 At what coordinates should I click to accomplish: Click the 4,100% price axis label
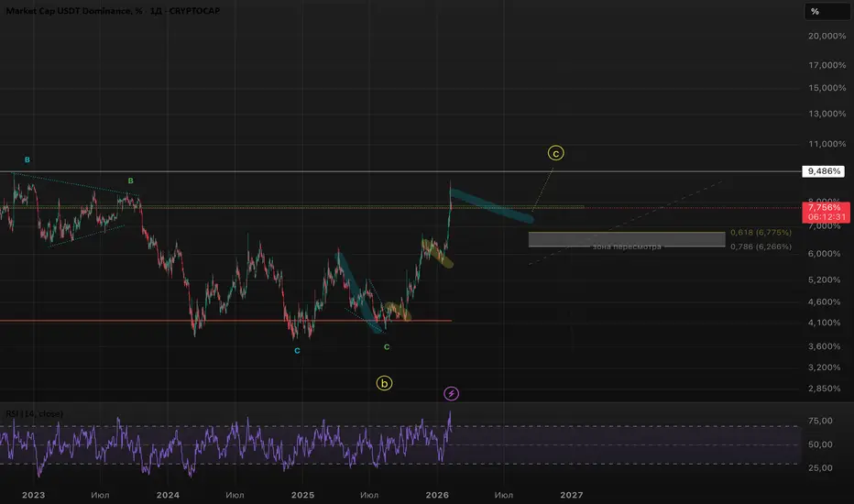825,323
